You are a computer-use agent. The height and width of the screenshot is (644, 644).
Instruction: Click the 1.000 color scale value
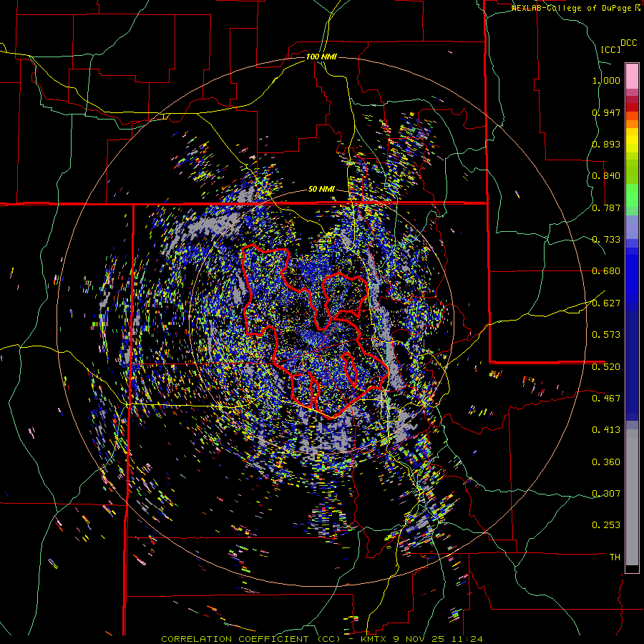pyautogui.click(x=606, y=80)
